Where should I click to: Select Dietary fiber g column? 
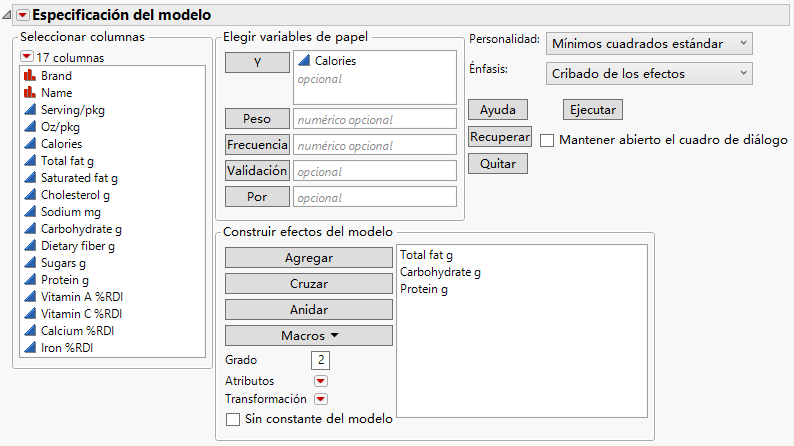(78, 246)
